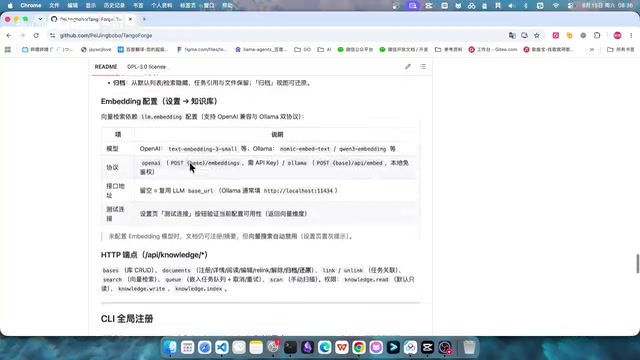This screenshot has height=360, width=640.
Task: Click the address bar URL field
Action: [x=278, y=36]
